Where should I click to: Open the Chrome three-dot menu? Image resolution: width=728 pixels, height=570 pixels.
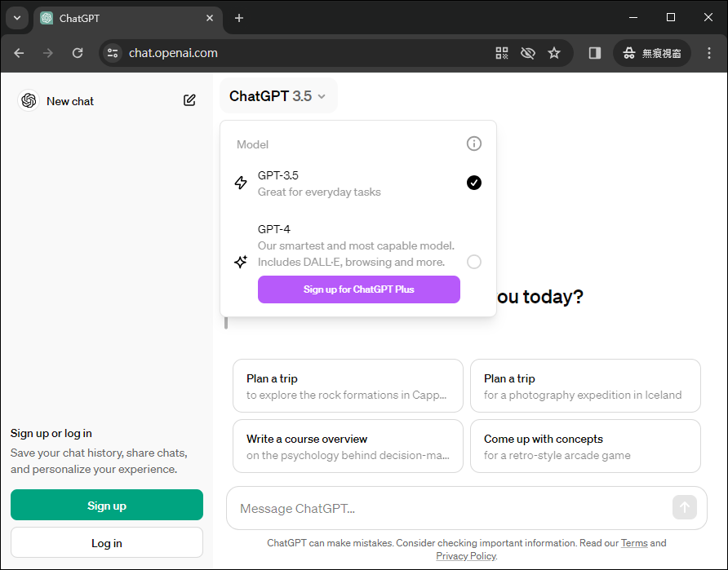709,53
